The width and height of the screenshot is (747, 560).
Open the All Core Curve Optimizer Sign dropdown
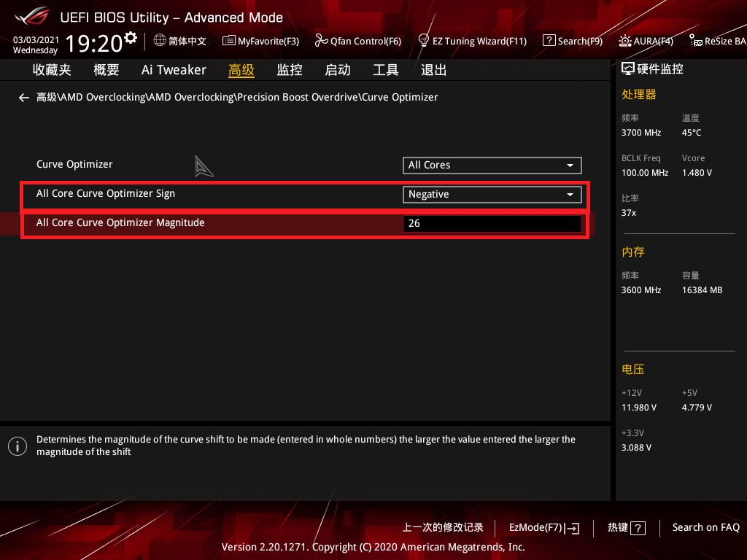492,194
